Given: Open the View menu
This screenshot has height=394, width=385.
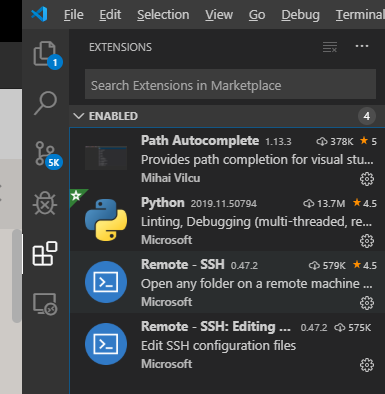Looking at the screenshot, I should coord(219,15).
